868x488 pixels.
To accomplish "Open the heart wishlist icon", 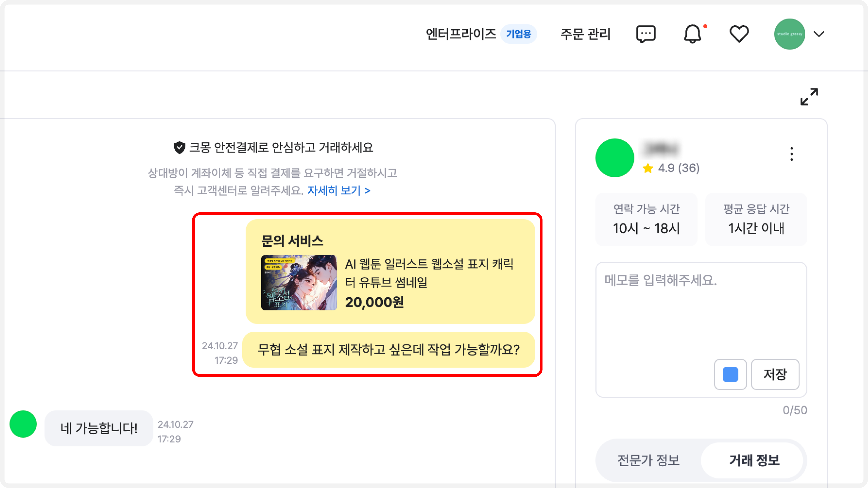I will 739,34.
